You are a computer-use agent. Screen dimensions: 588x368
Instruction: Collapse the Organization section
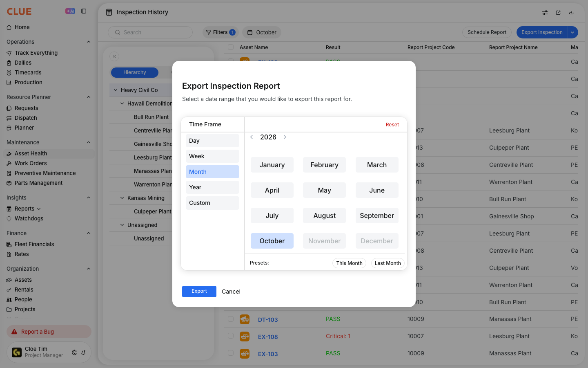(89, 269)
